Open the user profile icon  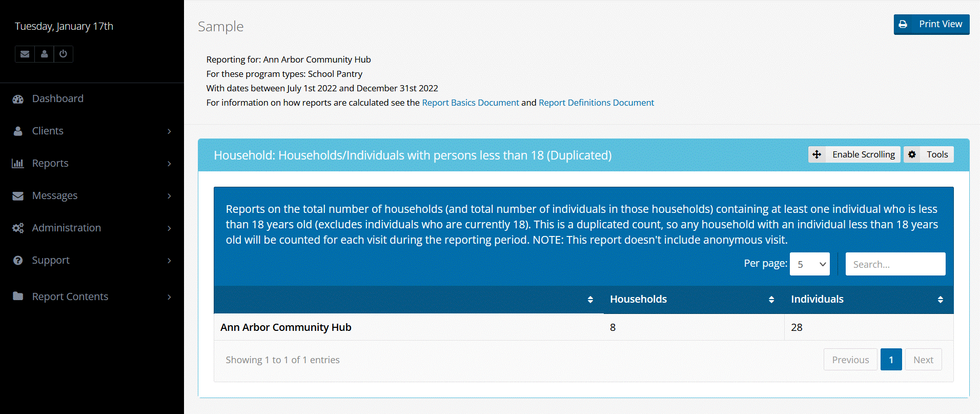pos(45,54)
